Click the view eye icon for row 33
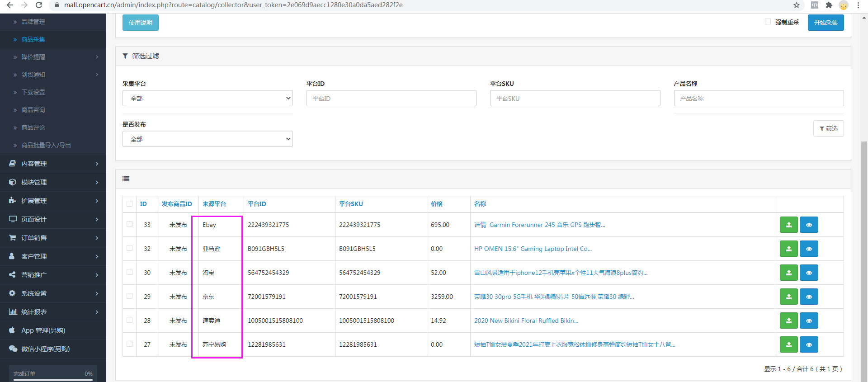 pos(809,225)
